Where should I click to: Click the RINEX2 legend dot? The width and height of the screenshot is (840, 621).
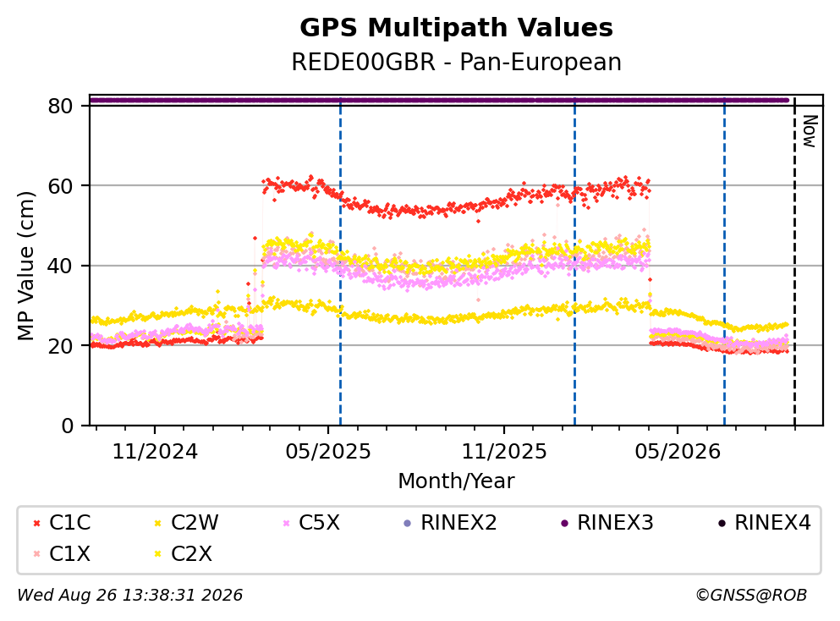tap(407, 523)
